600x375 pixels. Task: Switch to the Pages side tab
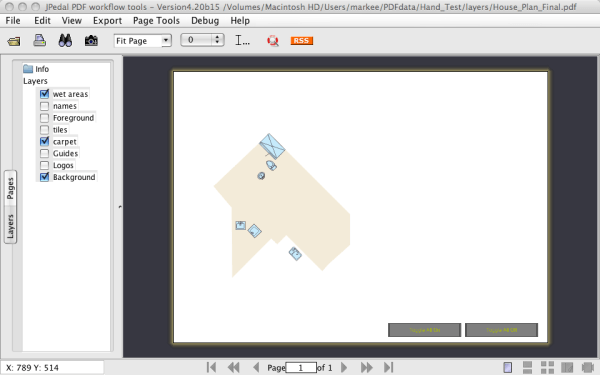click(10, 188)
